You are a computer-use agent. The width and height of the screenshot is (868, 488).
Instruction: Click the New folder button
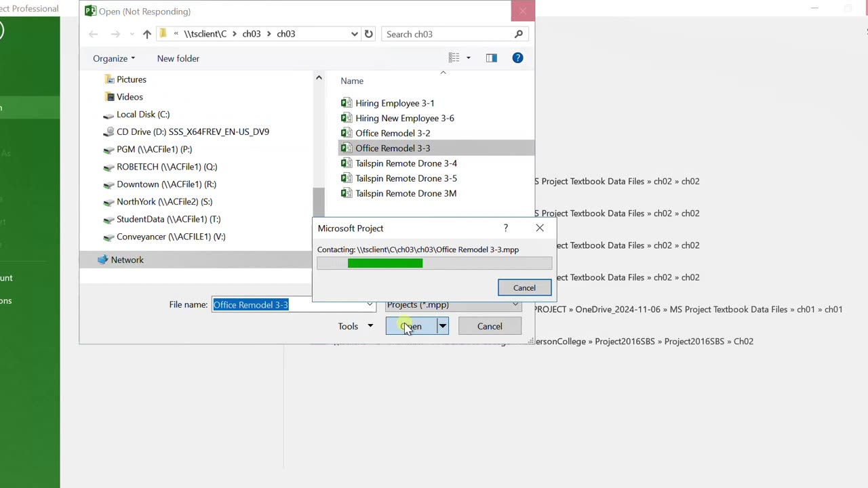tap(178, 58)
